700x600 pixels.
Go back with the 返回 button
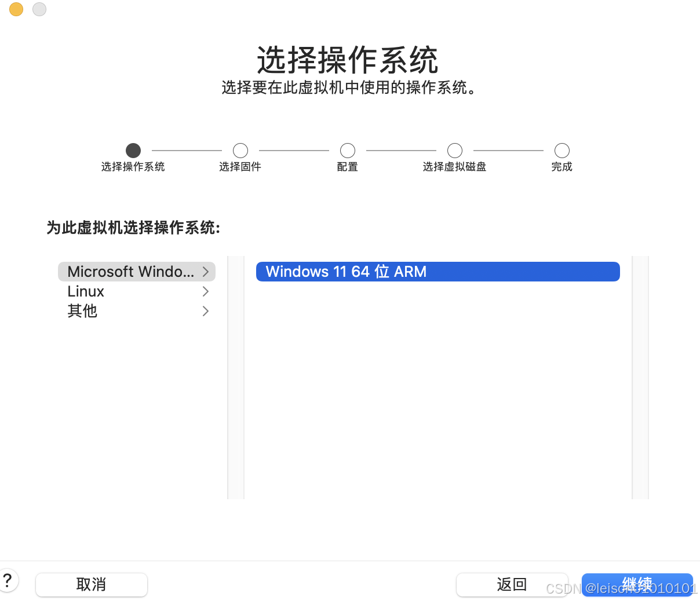pos(512,584)
